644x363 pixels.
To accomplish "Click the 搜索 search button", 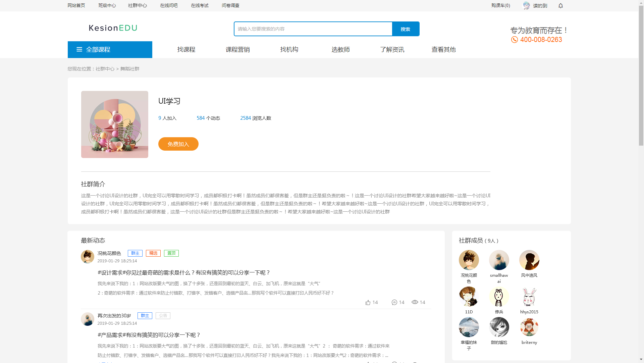I will (x=405, y=29).
